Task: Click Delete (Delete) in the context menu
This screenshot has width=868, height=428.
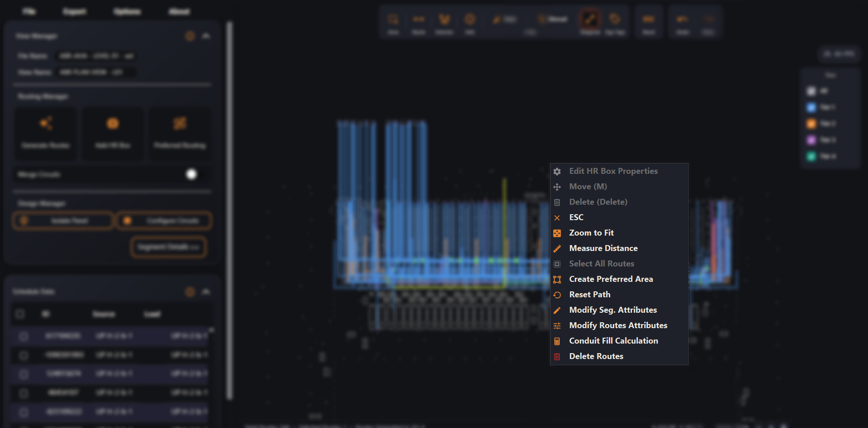Action: [x=619, y=202]
